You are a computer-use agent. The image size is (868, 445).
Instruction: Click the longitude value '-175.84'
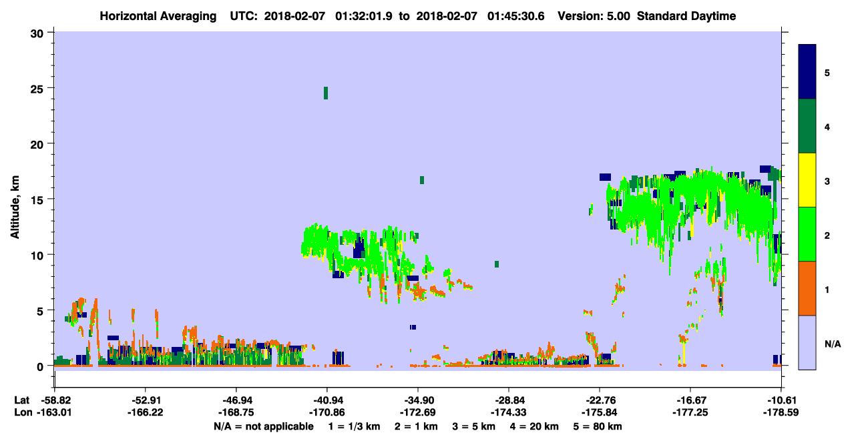tap(600, 412)
